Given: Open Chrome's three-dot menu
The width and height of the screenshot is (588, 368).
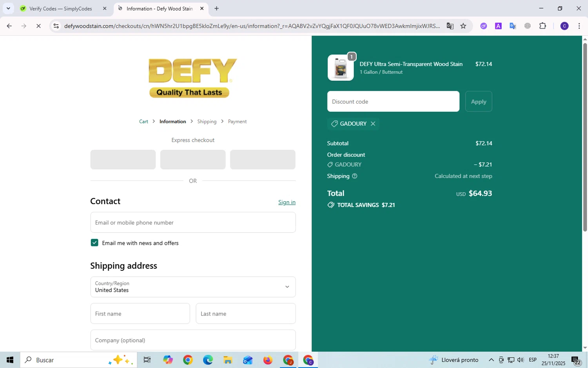Looking at the screenshot, I should point(579,26).
